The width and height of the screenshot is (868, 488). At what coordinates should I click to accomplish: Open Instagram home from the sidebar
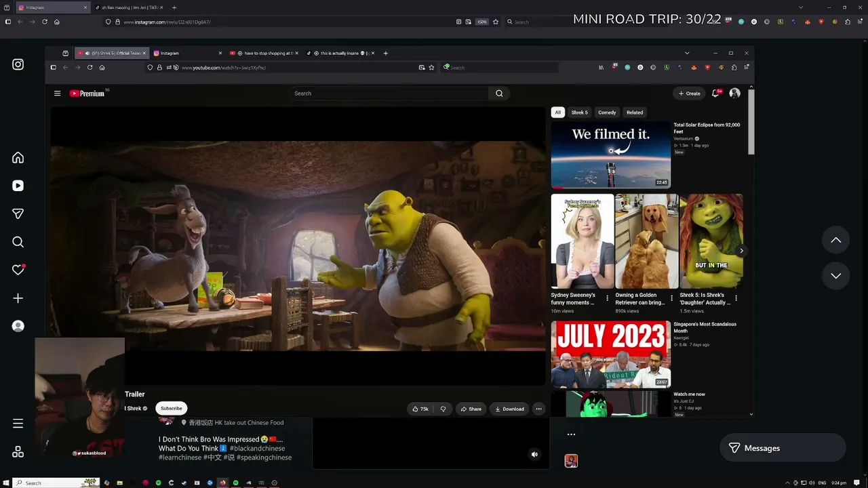(x=18, y=158)
